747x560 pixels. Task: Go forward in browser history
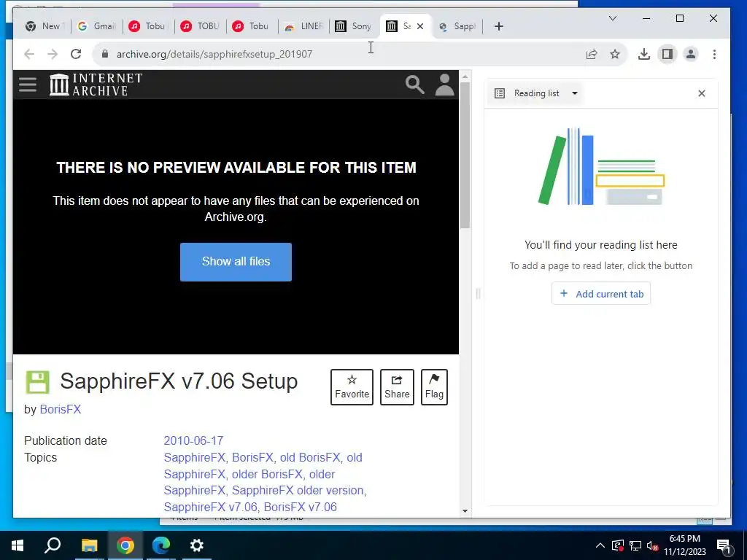[53, 54]
